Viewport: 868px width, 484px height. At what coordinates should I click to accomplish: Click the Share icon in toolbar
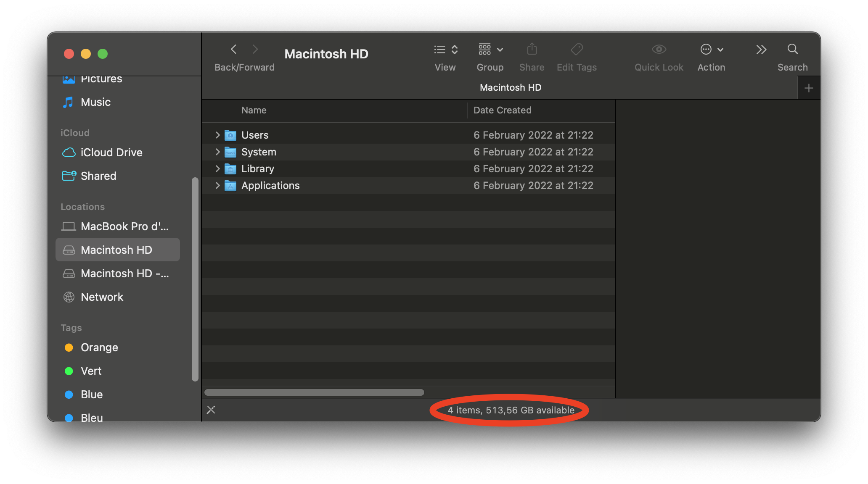[532, 50]
